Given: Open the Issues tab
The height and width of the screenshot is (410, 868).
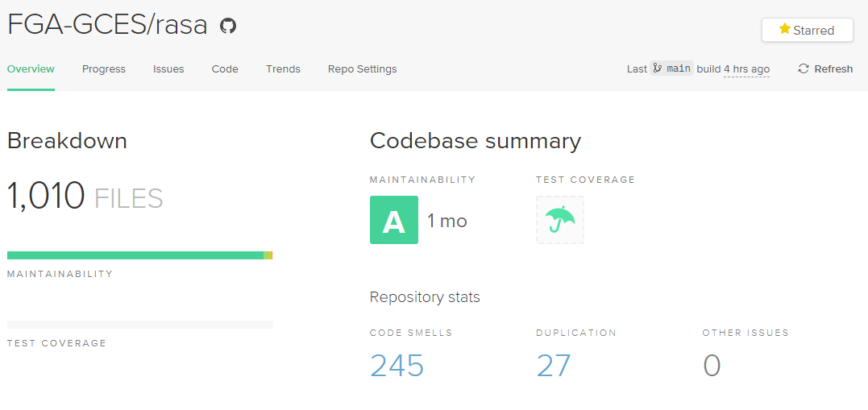Looking at the screenshot, I should tap(168, 69).
